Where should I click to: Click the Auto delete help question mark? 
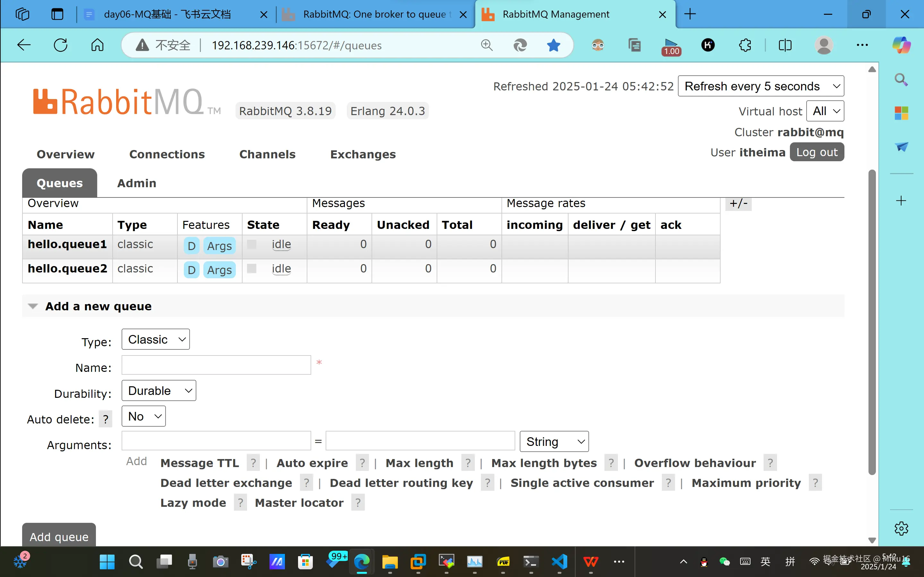pos(106,419)
